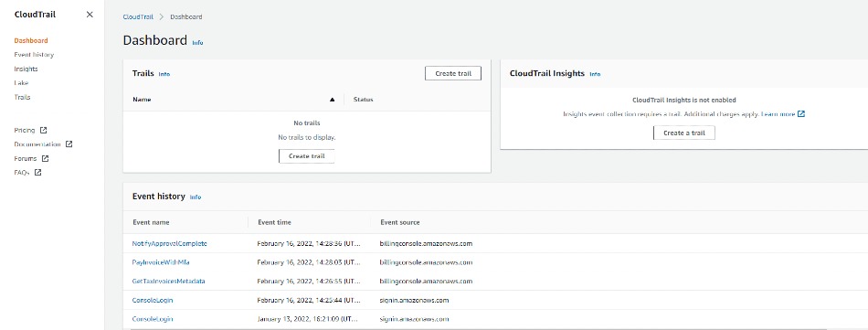Open the PayInvoiceWithMfa event
The width and height of the screenshot is (868, 330).
(x=161, y=262)
